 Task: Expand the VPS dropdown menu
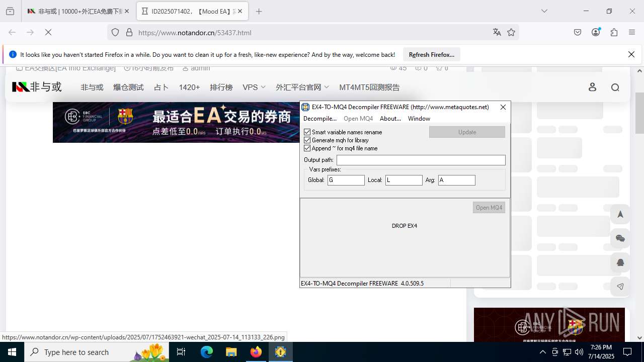(254, 87)
